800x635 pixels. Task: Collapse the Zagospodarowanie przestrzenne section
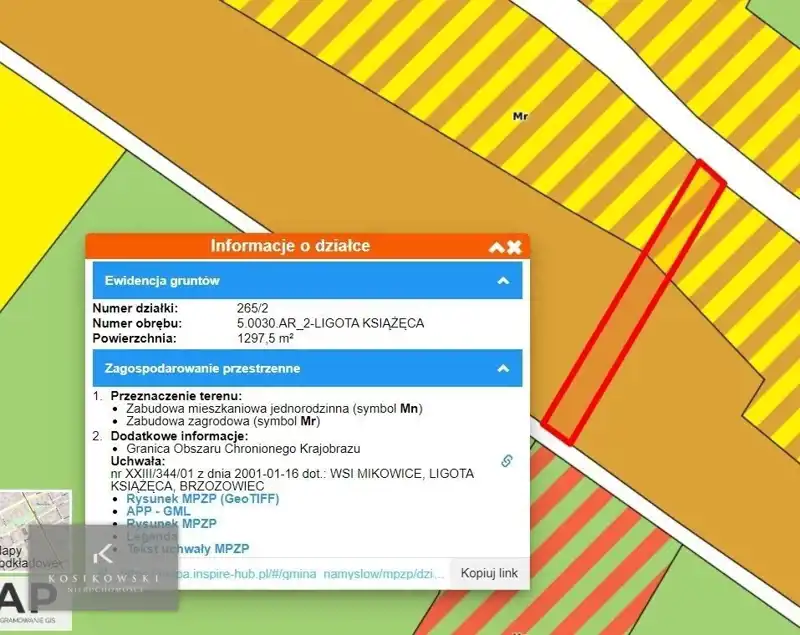coord(503,368)
